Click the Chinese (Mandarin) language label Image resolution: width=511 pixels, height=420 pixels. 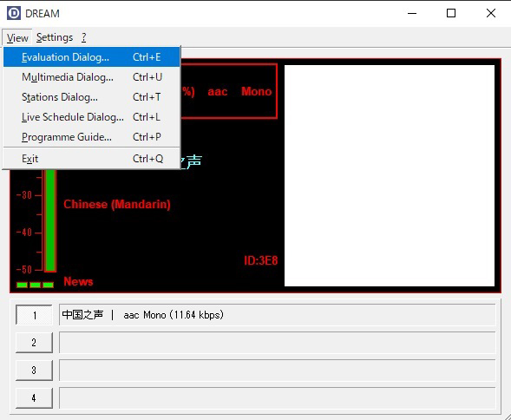point(117,205)
